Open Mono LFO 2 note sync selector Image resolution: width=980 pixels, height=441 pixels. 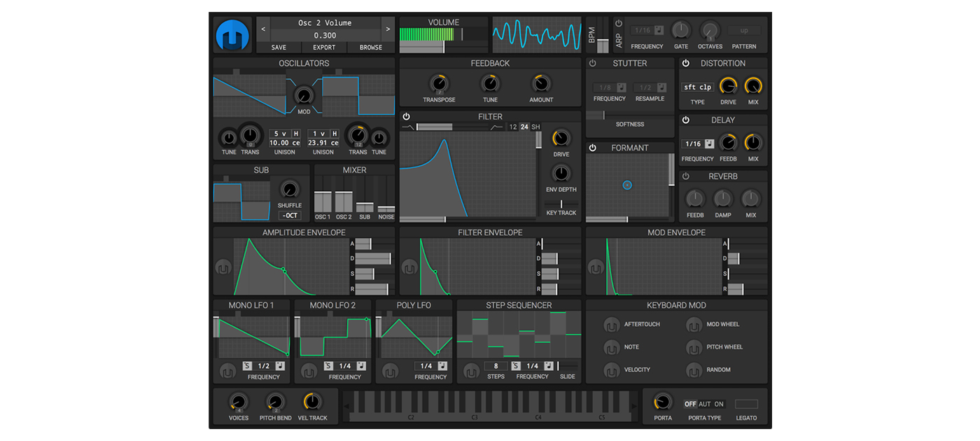click(361, 366)
